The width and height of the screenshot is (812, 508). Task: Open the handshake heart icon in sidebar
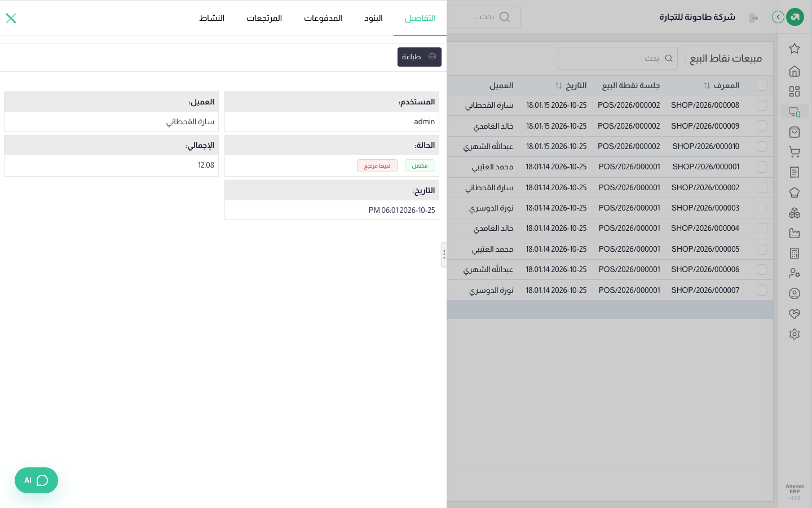[x=795, y=314]
